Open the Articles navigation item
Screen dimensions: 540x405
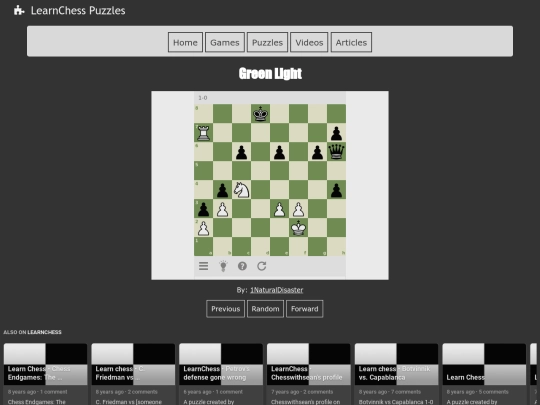click(351, 42)
